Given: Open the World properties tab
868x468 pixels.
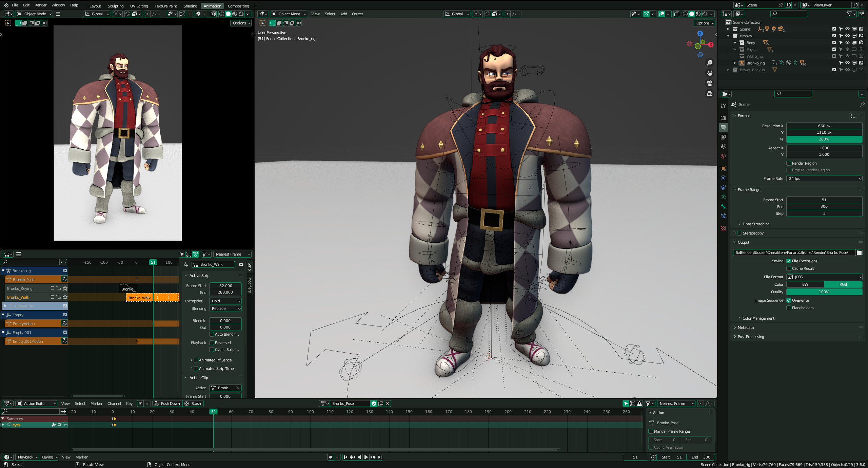Looking at the screenshot, I should point(723,156).
